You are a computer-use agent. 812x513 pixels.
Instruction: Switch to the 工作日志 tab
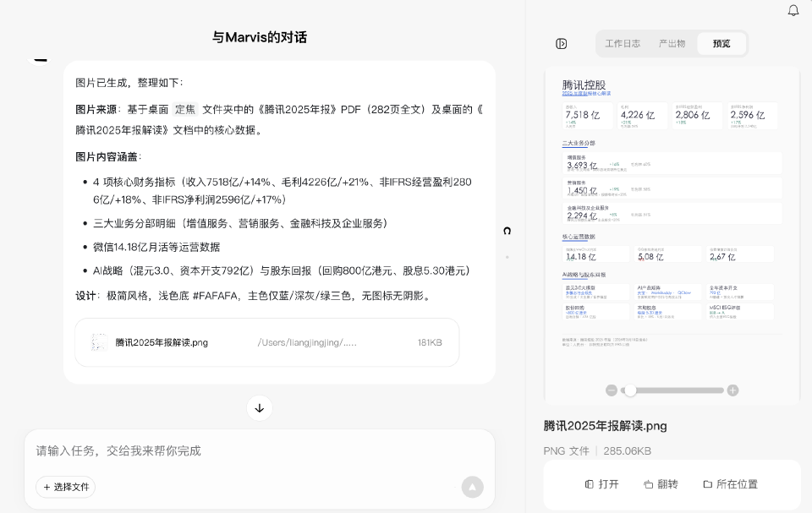(623, 43)
